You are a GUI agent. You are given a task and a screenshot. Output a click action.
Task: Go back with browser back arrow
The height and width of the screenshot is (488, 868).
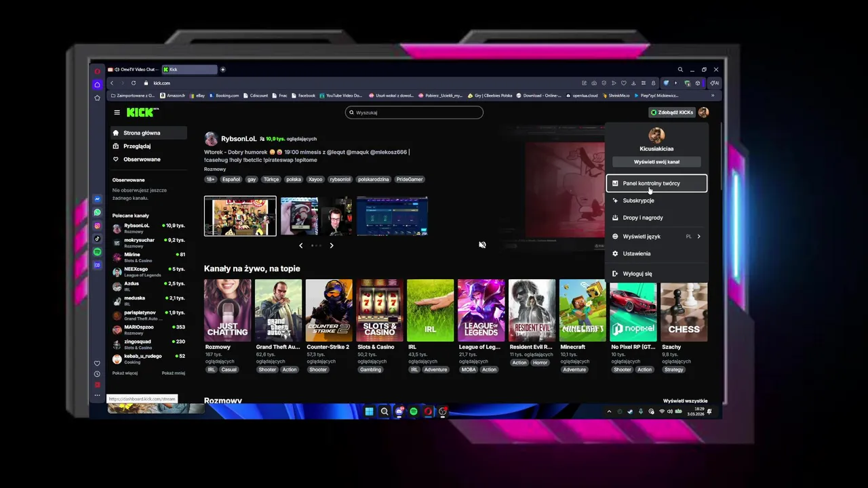pyautogui.click(x=112, y=83)
